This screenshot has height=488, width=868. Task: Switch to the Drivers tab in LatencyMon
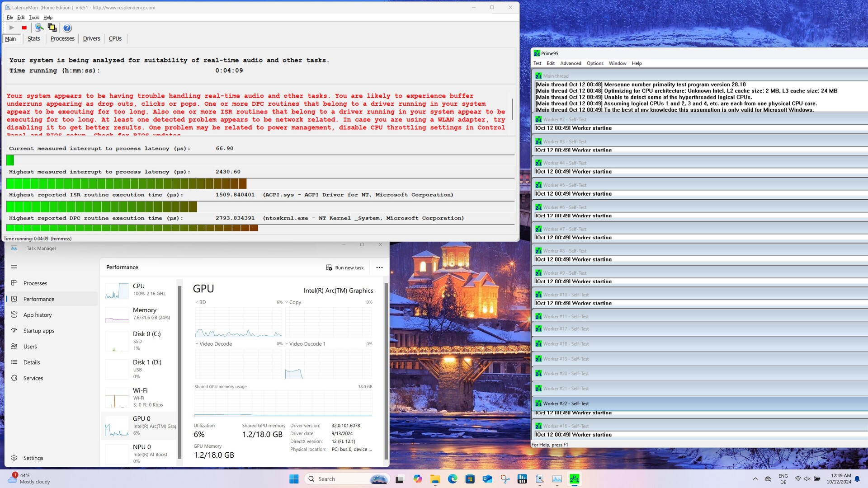click(x=91, y=38)
